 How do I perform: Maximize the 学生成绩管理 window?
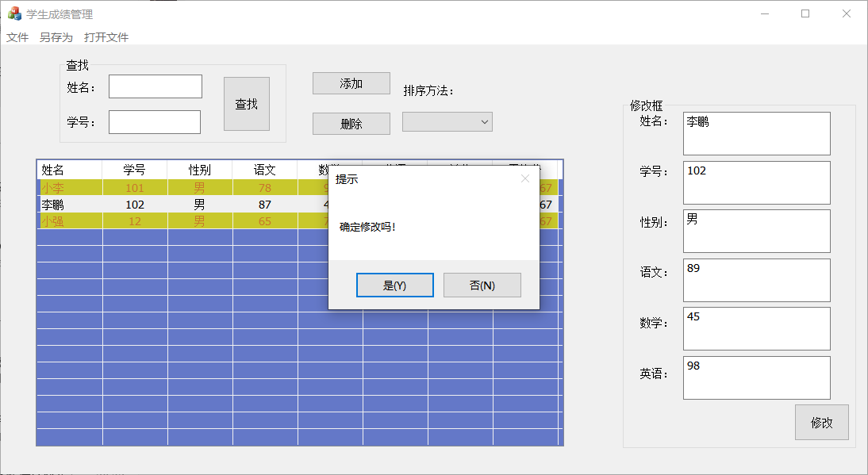(x=805, y=13)
